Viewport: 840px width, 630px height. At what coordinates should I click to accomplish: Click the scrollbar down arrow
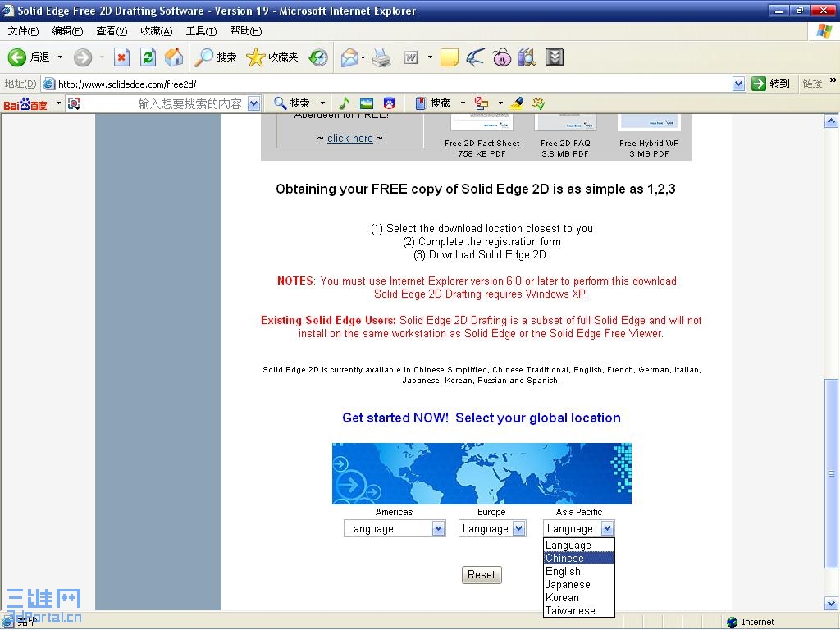[x=831, y=604]
